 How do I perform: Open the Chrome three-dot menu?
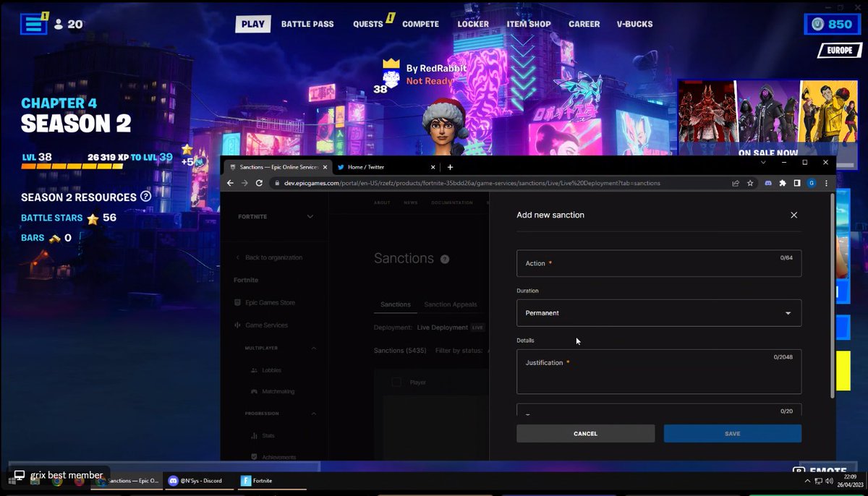tap(825, 183)
